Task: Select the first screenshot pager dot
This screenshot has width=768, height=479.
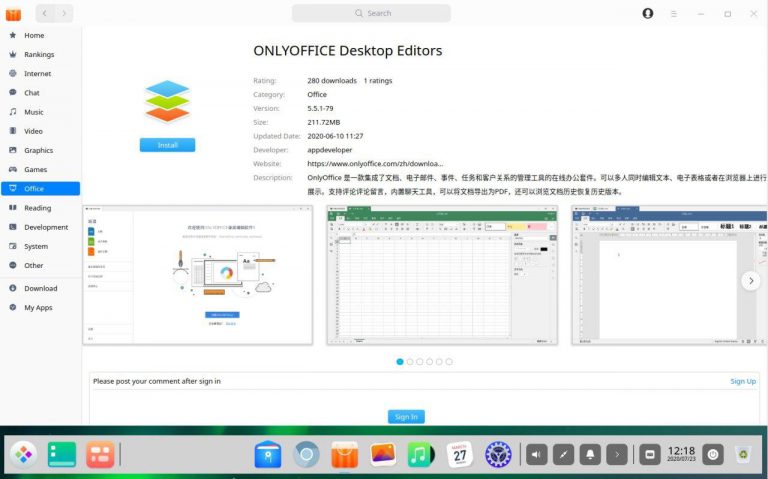Action: [400, 361]
